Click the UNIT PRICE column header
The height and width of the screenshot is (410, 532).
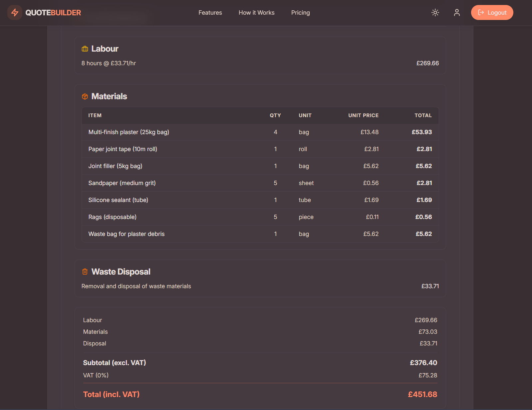(363, 115)
